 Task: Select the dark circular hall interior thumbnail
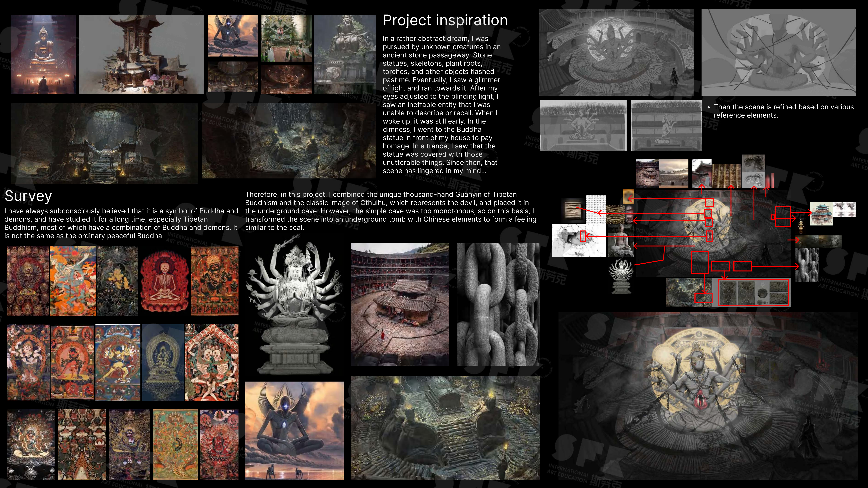click(x=233, y=77)
